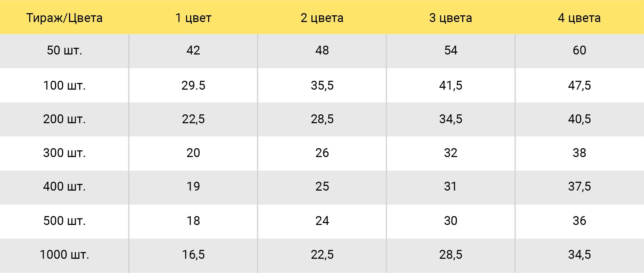This screenshot has height=273, width=644.
Task: Select the price 47,5 cell
Action: (579, 85)
